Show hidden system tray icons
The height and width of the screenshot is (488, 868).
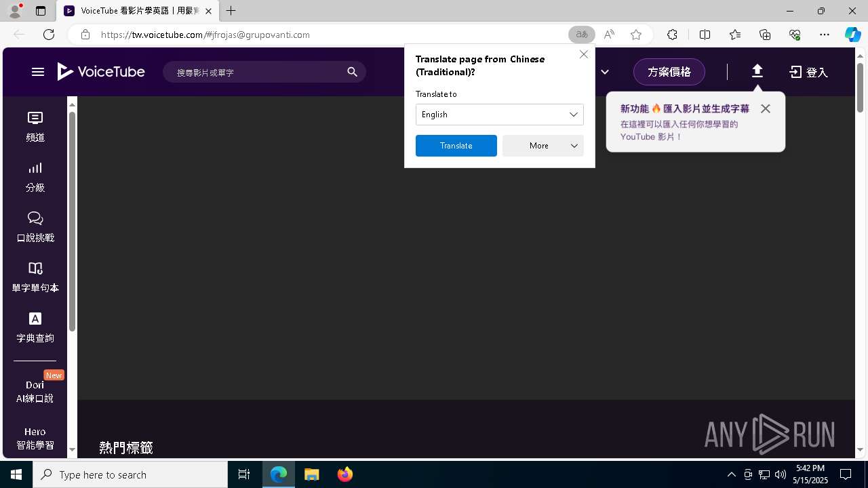point(731,474)
